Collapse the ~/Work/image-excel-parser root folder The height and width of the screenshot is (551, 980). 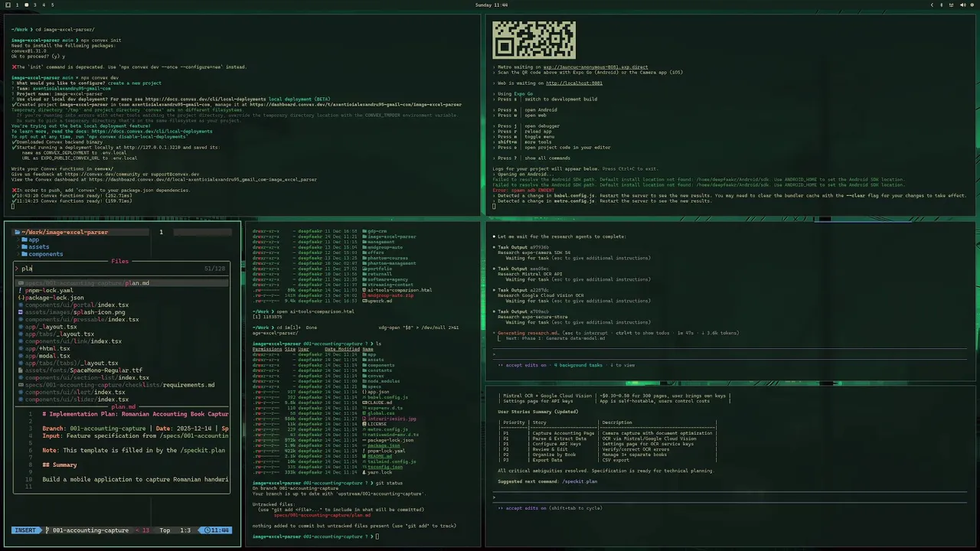coord(61,232)
